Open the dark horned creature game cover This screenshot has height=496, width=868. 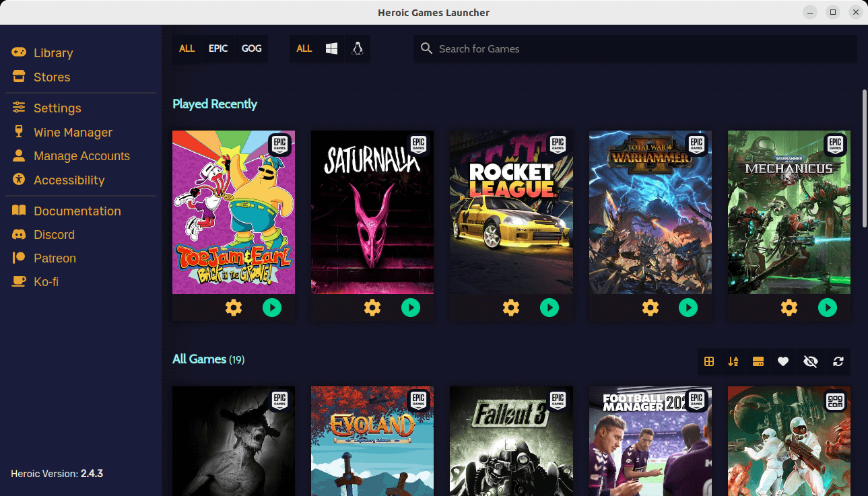pos(234,441)
